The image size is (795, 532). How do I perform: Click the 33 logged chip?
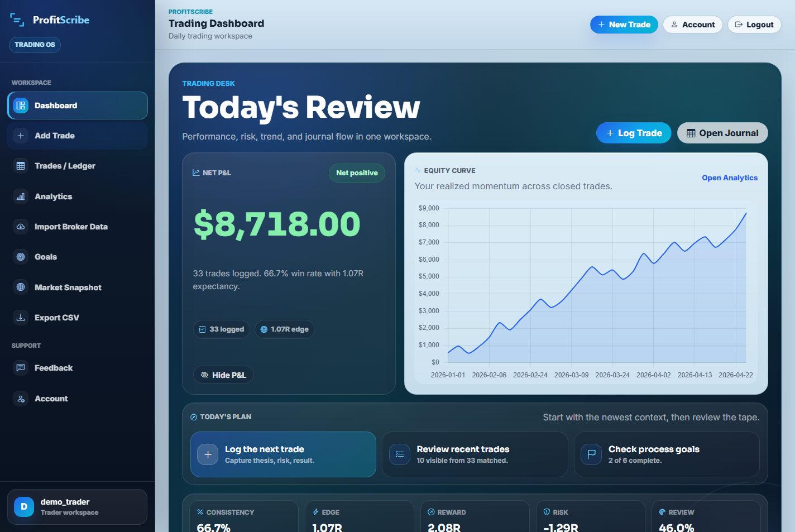(221, 329)
